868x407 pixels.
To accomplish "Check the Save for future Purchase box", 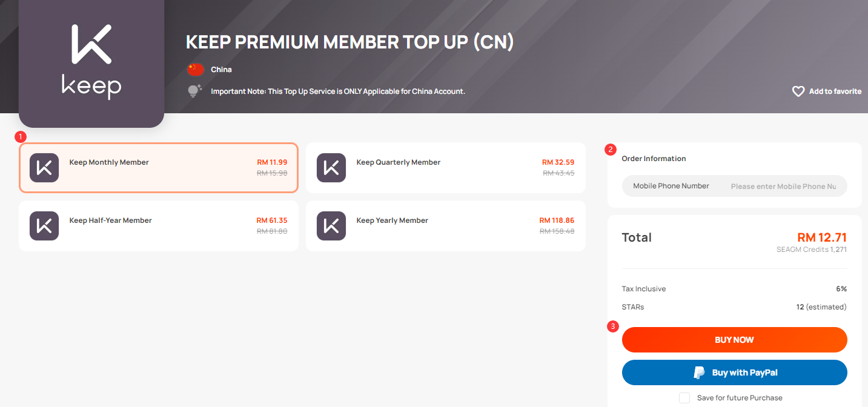I will [684, 398].
